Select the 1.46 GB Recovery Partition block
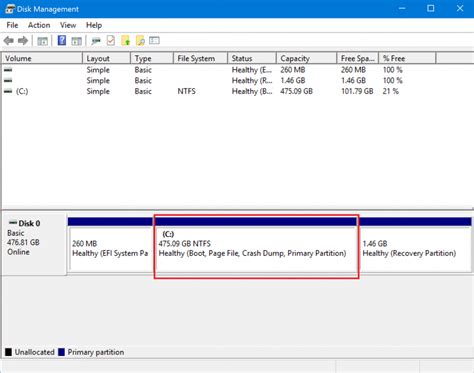474x373 pixels. point(415,245)
